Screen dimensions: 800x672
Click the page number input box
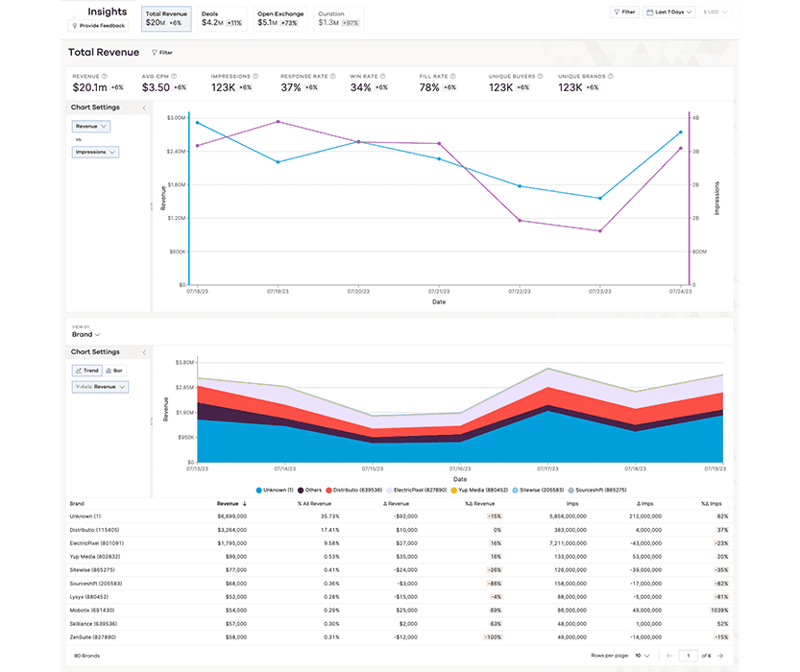tap(689, 655)
